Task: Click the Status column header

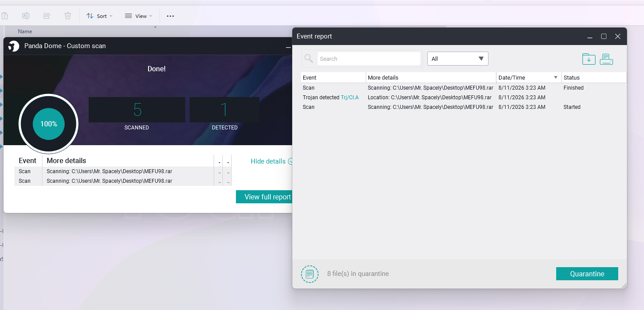Action: point(594,77)
